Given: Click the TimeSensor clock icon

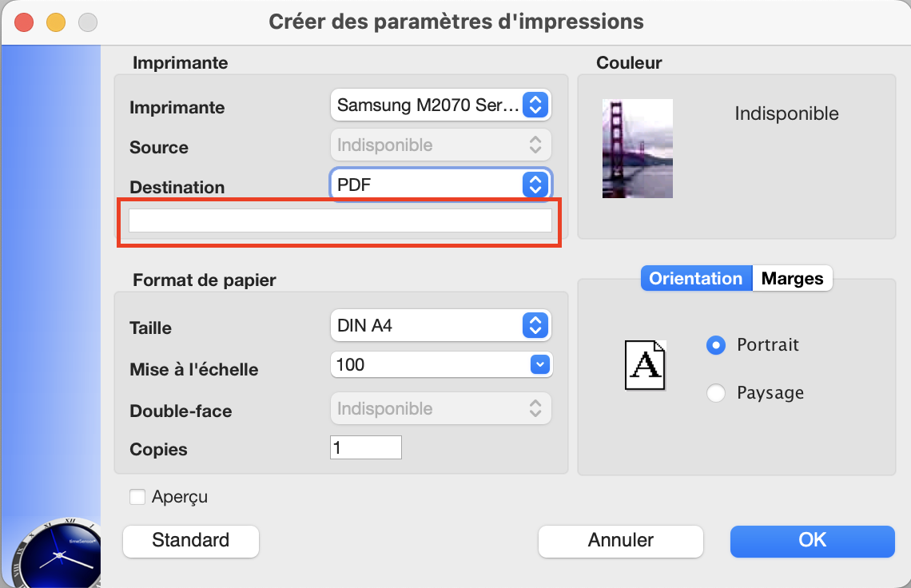Looking at the screenshot, I should (56, 553).
